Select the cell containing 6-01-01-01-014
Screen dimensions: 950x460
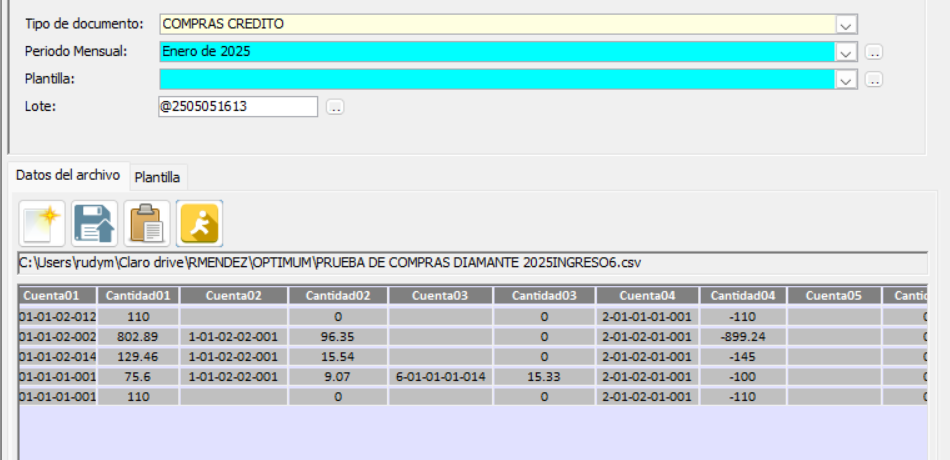(x=440, y=376)
